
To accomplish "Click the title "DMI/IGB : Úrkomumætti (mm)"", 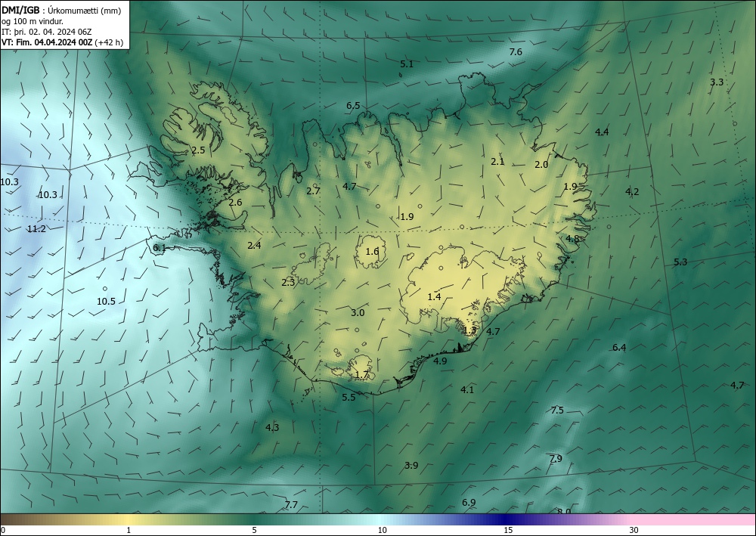I will [61, 11].
